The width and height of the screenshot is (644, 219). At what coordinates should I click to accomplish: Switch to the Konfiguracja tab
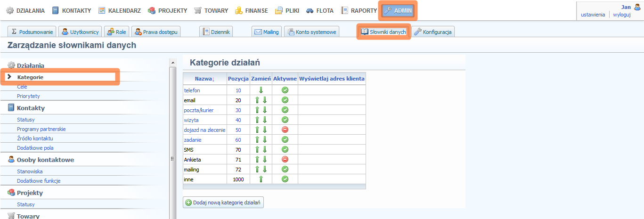tap(433, 32)
